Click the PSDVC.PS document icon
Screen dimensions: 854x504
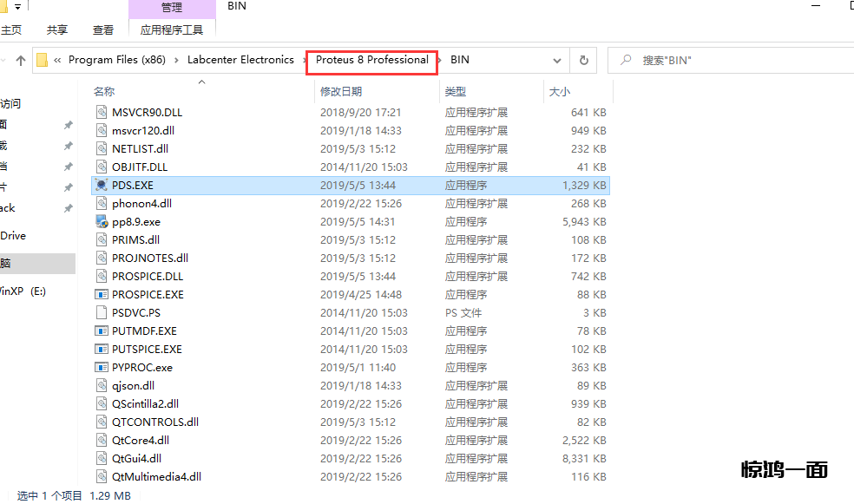point(102,313)
